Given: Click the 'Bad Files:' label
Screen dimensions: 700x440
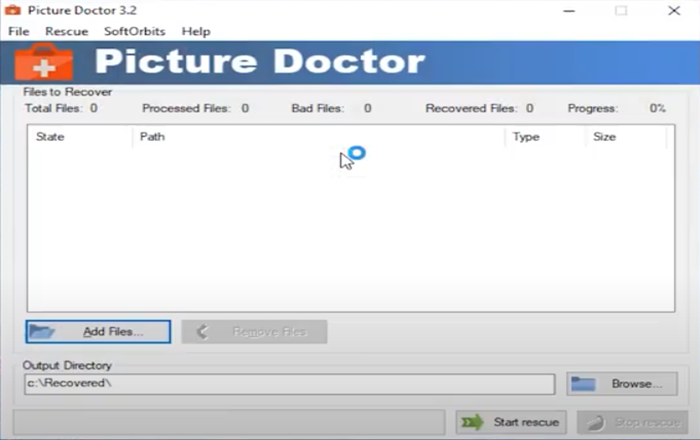Looking at the screenshot, I should (x=317, y=108).
